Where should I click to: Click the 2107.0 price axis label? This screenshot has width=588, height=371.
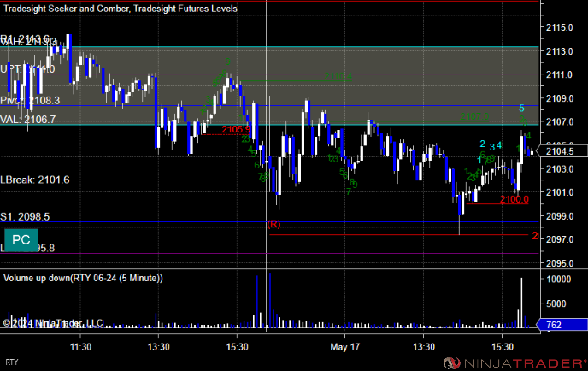(x=560, y=121)
